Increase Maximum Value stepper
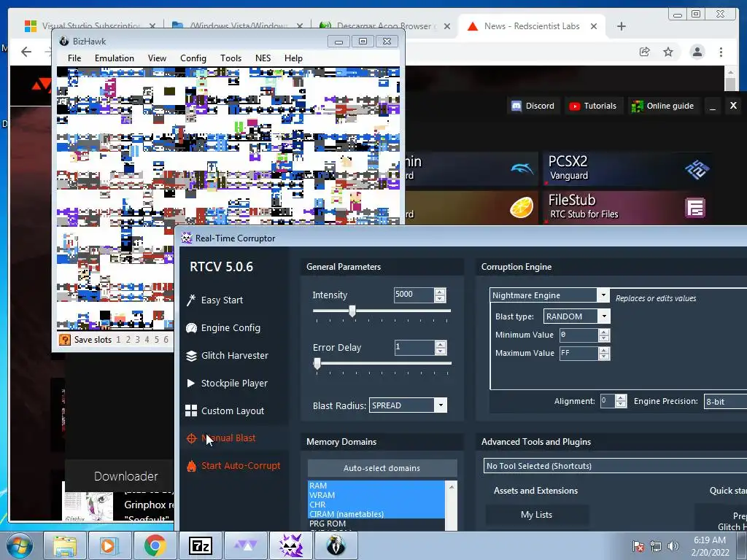Viewport: 747px width, 560px height. [604, 349]
